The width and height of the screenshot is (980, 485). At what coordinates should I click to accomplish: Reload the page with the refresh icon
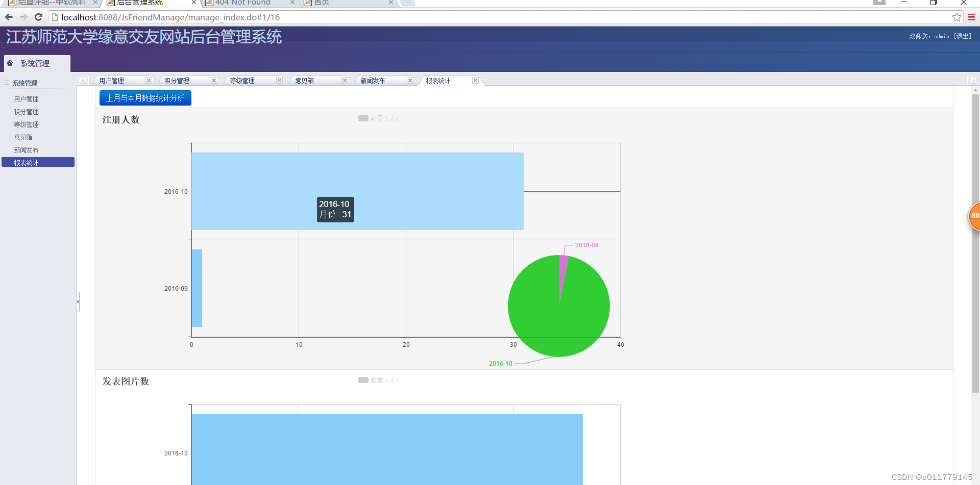pos(38,17)
